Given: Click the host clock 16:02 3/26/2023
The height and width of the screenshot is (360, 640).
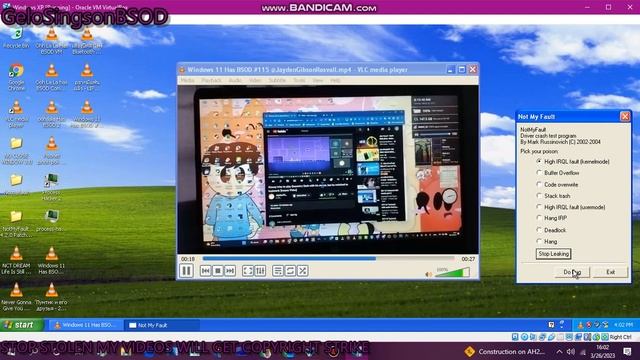Looking at the screenshot, I should coord(602,351).
